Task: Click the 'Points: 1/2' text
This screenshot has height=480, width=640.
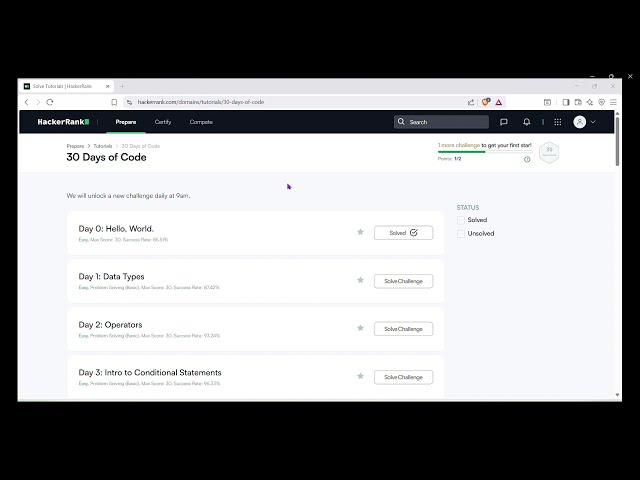Action: tap(449, 159)
